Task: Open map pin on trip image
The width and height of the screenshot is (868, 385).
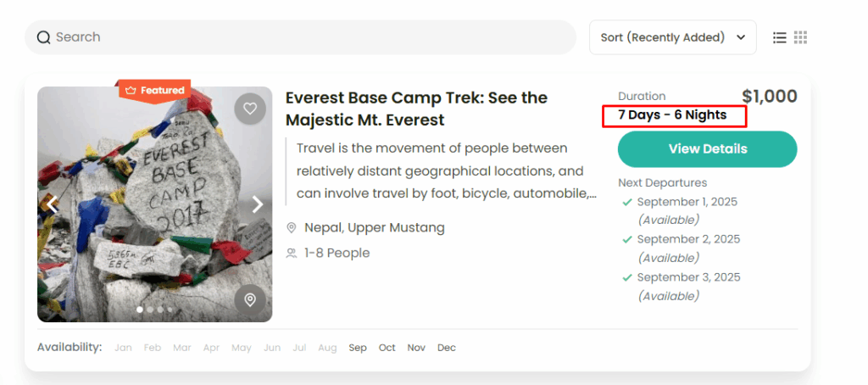Action: tap(250, 299)
